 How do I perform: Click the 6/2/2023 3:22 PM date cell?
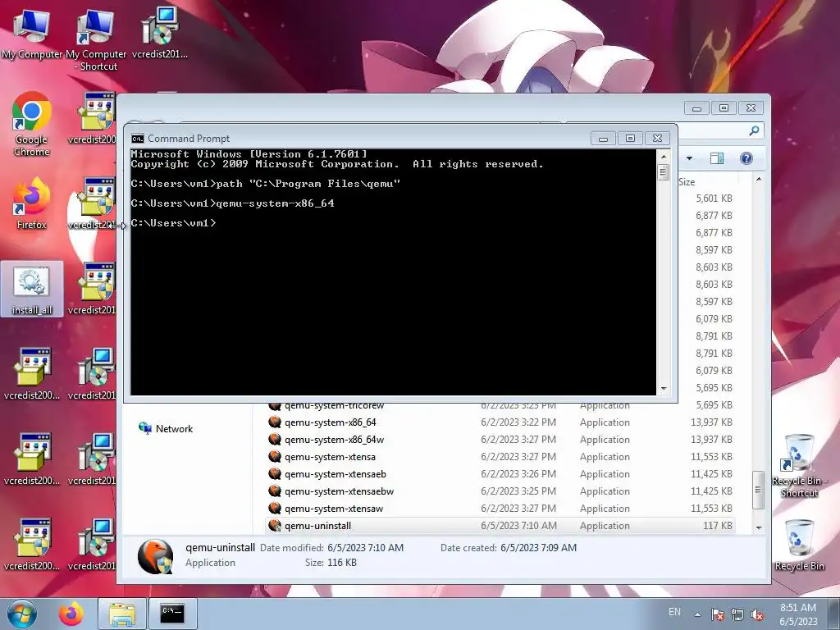click(518, 422)
